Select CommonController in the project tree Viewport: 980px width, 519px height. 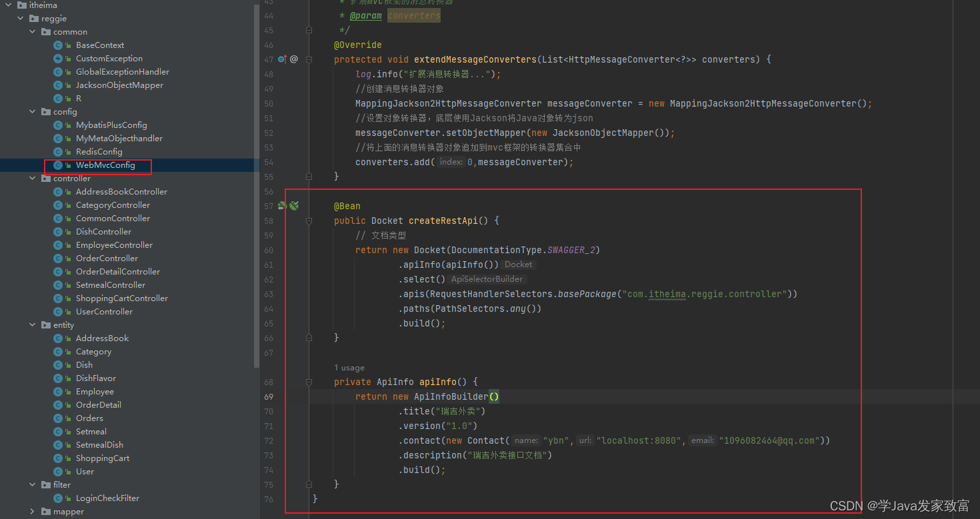point(113,219)
